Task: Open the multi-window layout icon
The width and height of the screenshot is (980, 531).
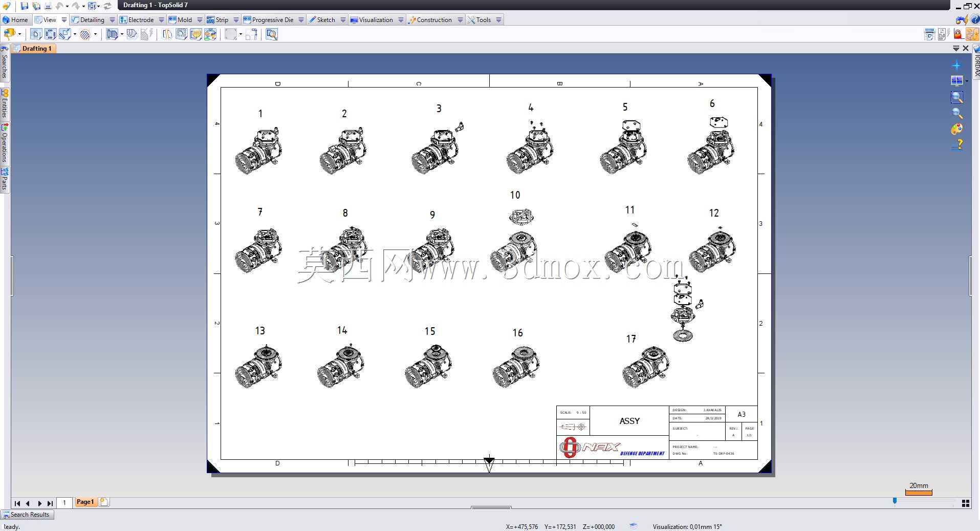Action: tap(956, 80)
